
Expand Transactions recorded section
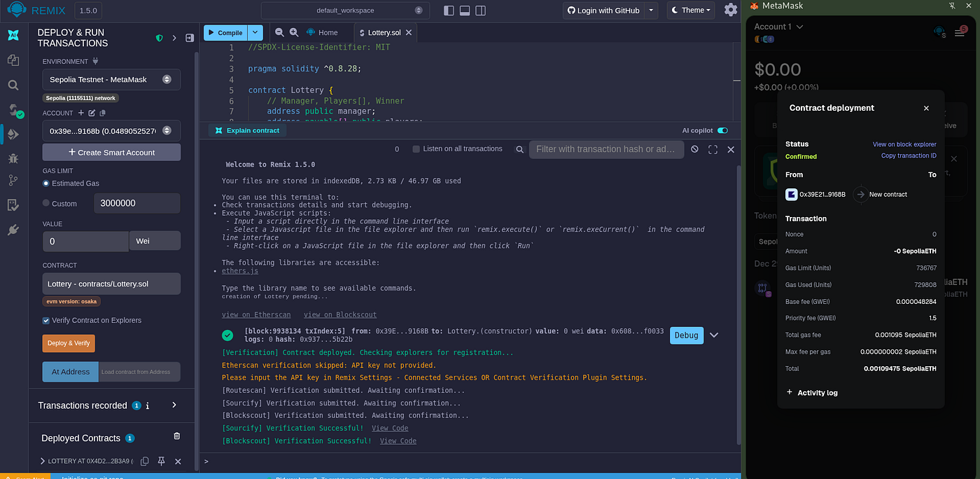click(174, 405)
